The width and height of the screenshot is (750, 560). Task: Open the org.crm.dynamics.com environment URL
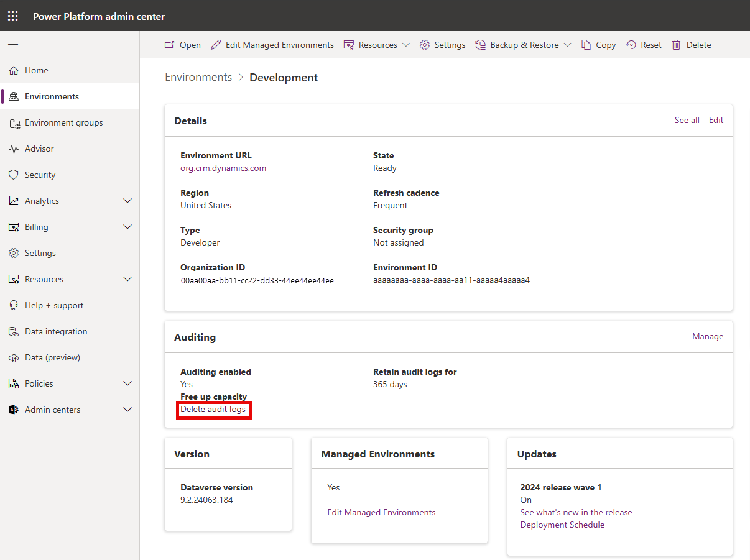coord(223,168)
